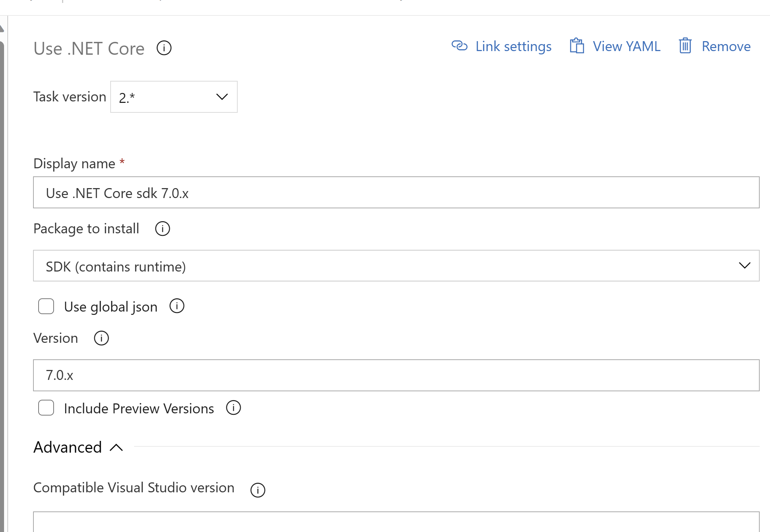Click the Remove button

[x=714, y=46]
